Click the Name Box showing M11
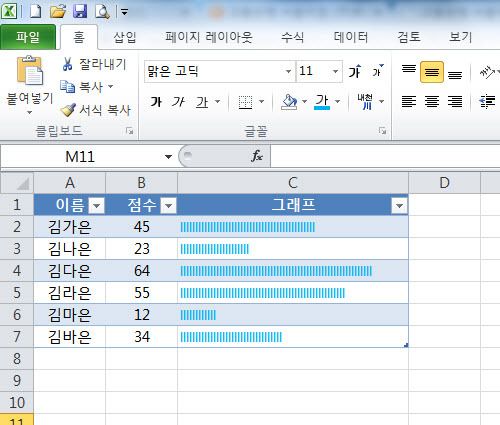The height and width of the screenshot is (425, 500). point(80,156)
